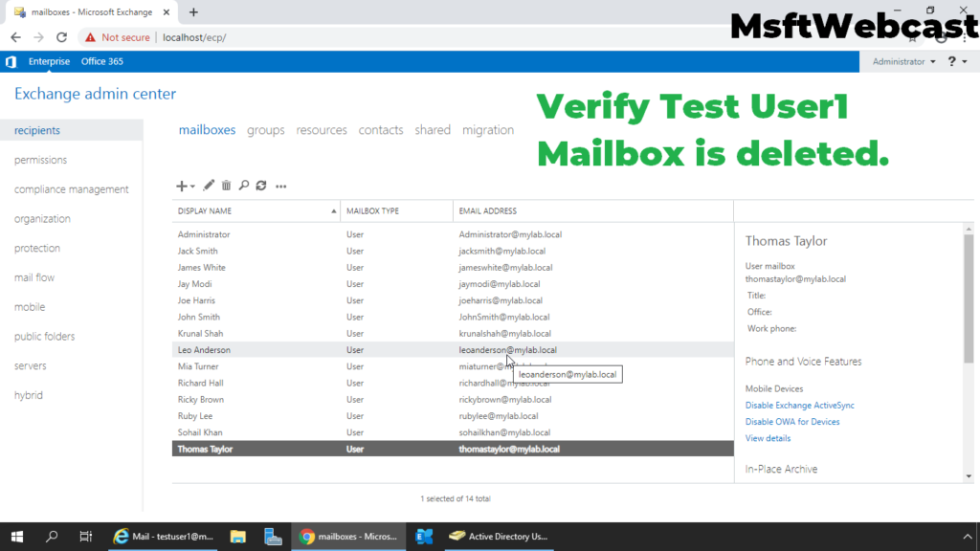Click details pane scroll down arrow
The height and width of the screenshot is (551, 980).
(969, 476)
